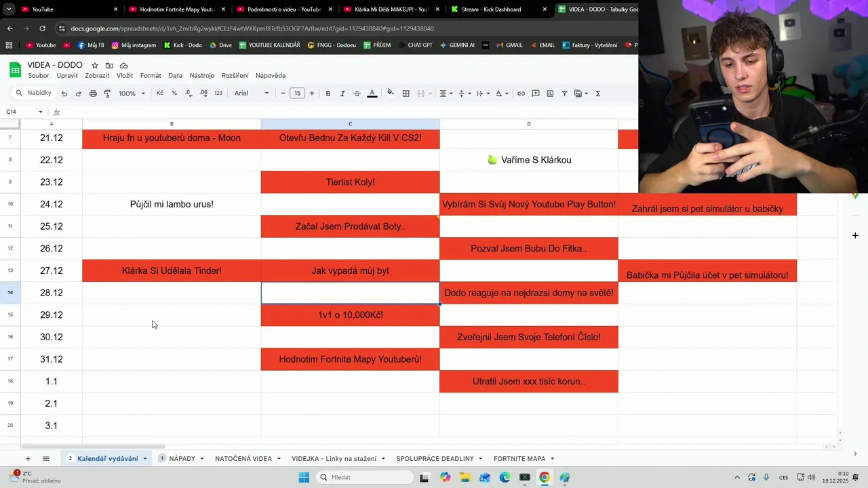Toggle italic formatting
This screenshot has width=868, height=488.
pos(342,94)
